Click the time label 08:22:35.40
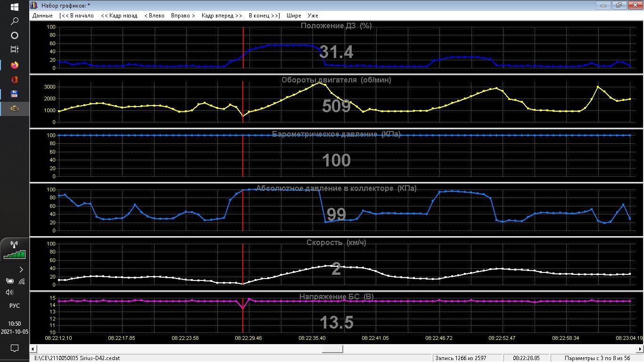The width and height of the screenshot is (644, 362). 312,338
